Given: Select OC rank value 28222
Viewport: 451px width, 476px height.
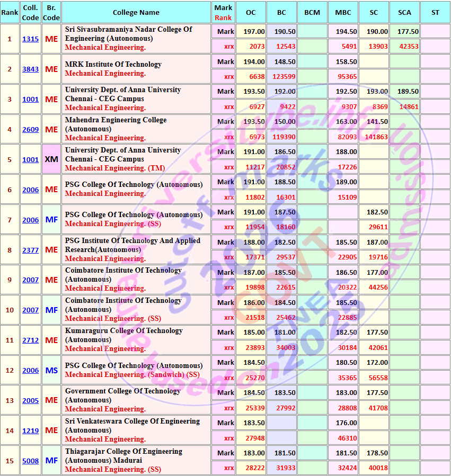Looking at the screenshot, I should pyautogui.click(x=255, y=468).
